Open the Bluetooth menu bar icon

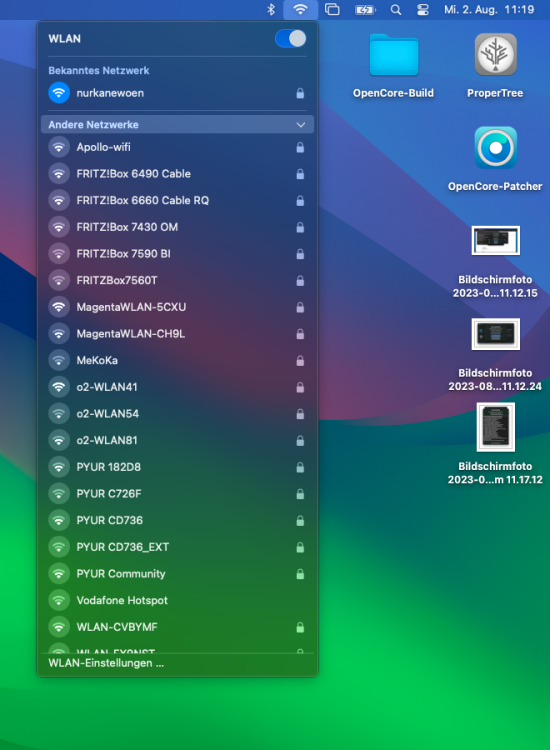tap(271, 10)
